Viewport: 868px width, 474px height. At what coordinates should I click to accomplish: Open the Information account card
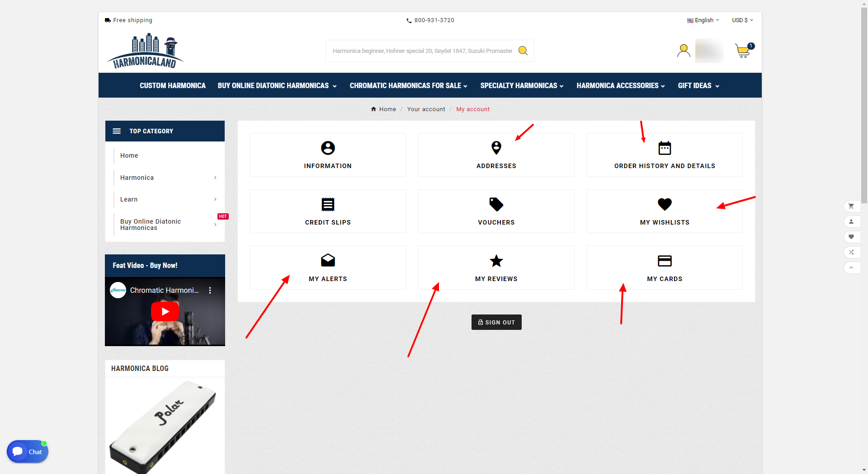[328, 155]
